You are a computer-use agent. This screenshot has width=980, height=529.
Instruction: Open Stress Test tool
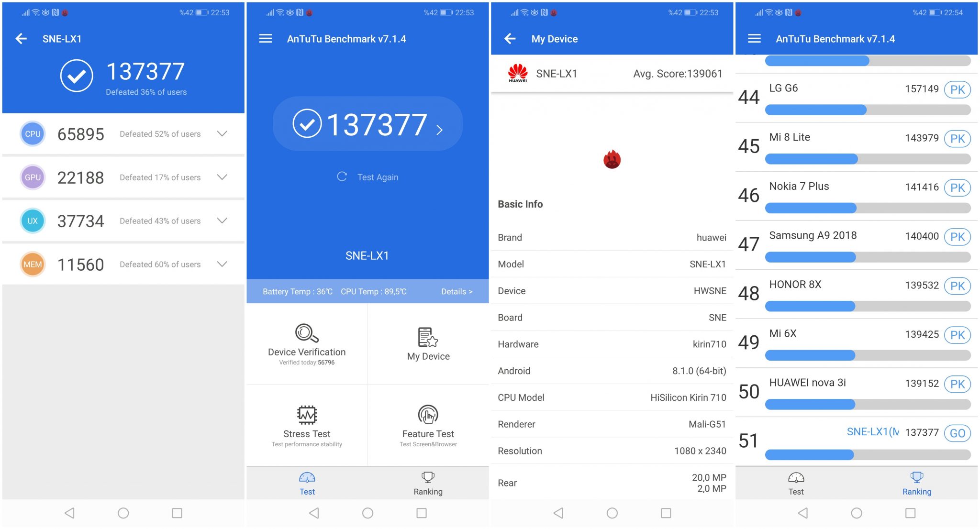click(x=307, y=423)
